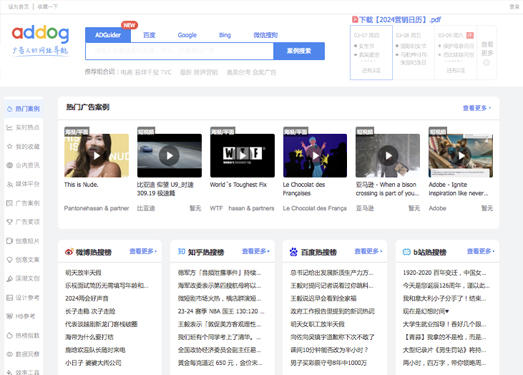Play the 'This is Nude.' video
The image size is (523, 375).
pos(96,155)
